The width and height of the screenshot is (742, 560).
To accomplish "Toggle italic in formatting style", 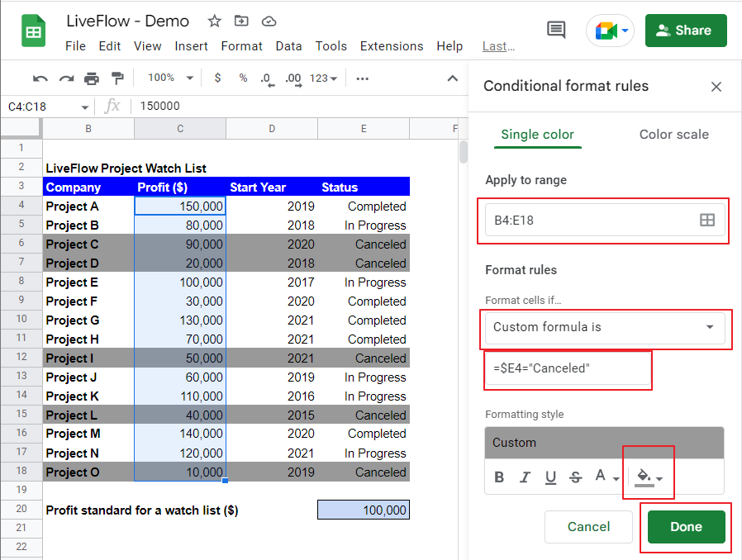I will pos(525,477).
